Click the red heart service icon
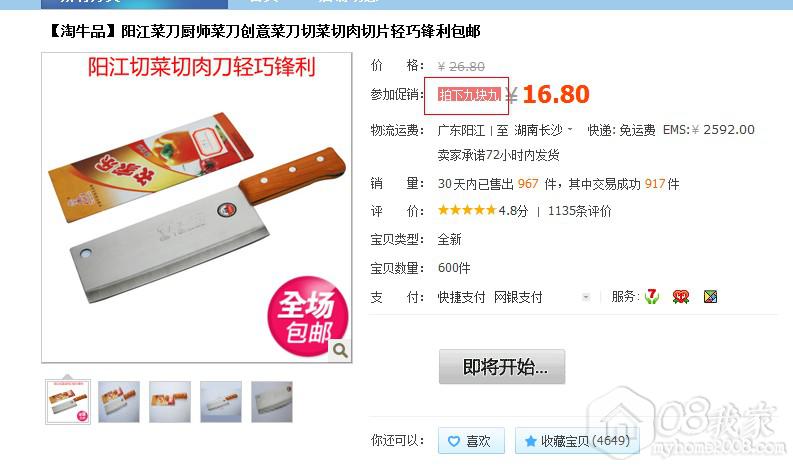793x465 pixels. coord(681,297)
